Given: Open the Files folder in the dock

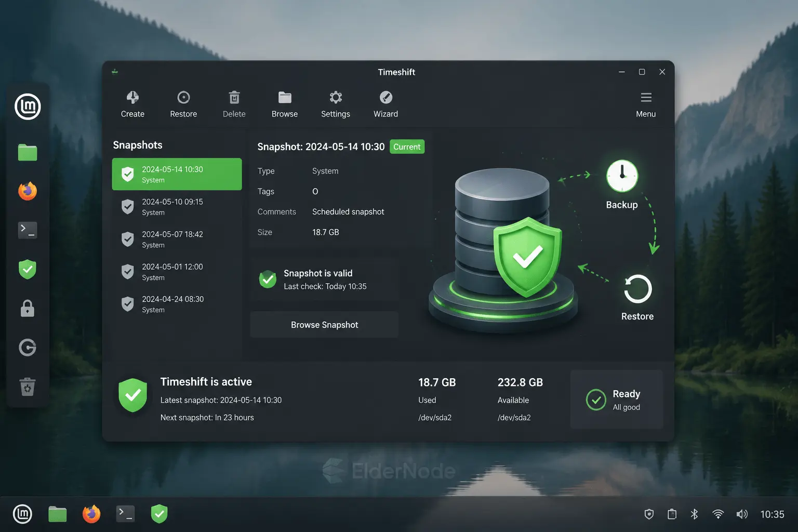Looking at the screenshot, I should 28,152.
